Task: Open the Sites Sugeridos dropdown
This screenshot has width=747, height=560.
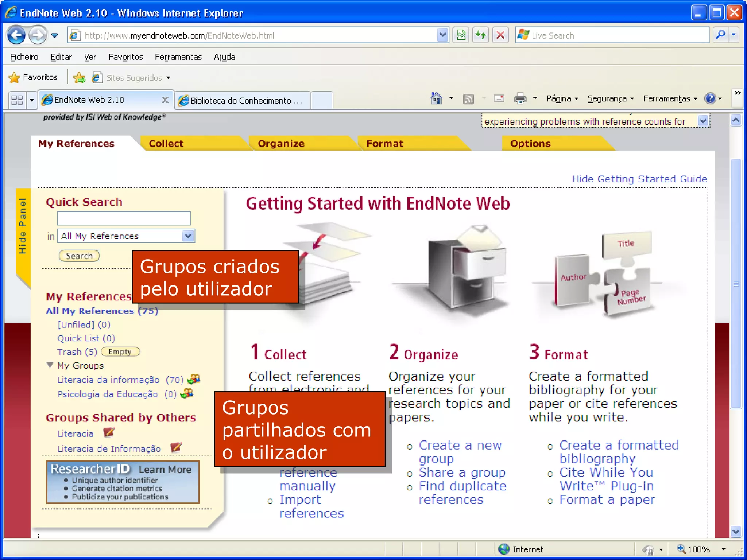Action: coord(131,78)
